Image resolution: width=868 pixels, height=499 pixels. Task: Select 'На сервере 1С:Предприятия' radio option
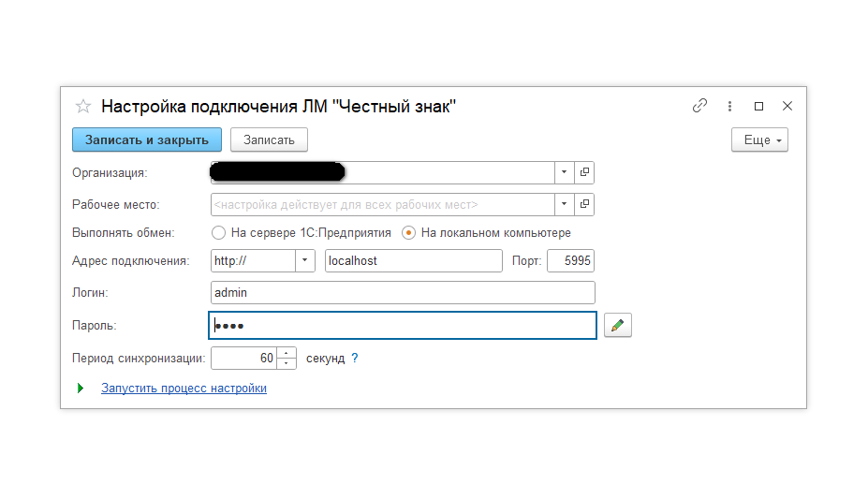(x=219, y=232)
